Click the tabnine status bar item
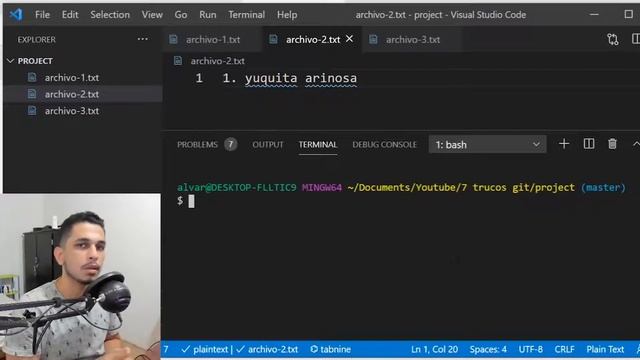640x360 pixels. [x=330, y=349]
